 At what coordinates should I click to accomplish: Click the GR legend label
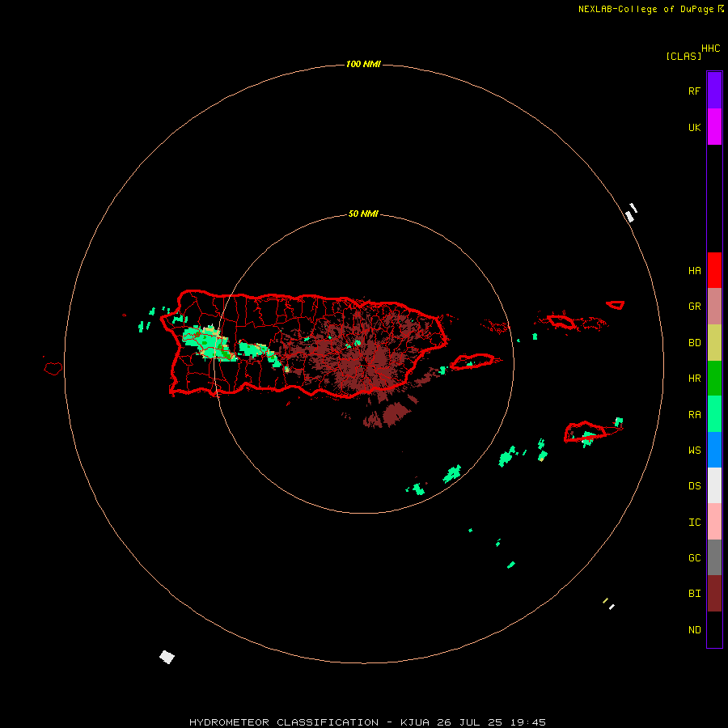(x=694, y=307)
